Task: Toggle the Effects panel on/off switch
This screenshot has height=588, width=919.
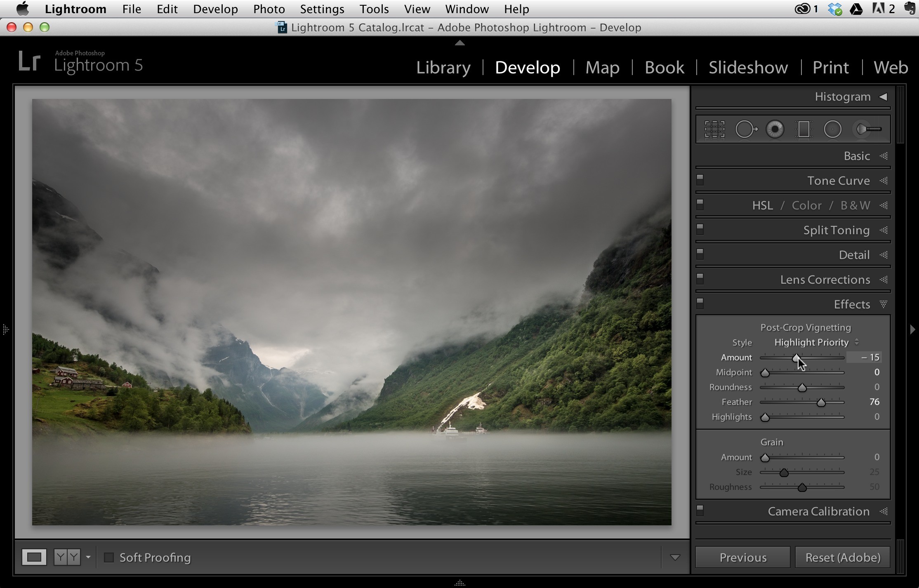Action: [x=700, y=303]
